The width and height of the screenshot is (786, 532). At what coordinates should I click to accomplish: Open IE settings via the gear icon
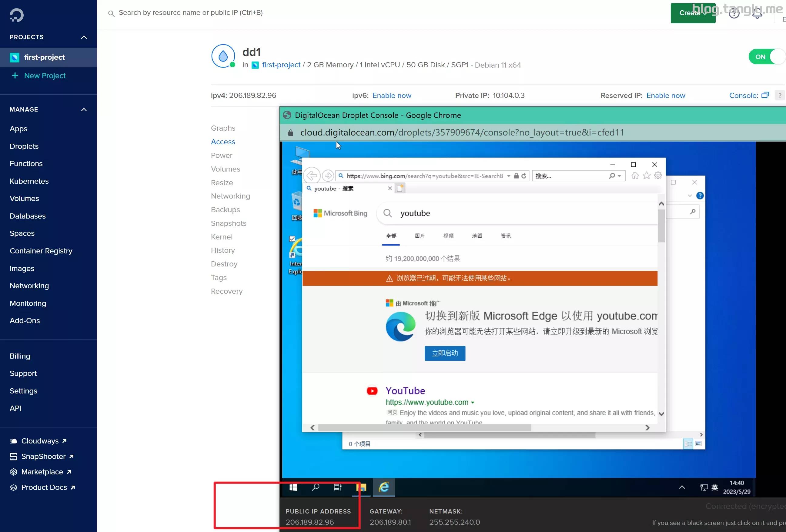tap(657, 176)
